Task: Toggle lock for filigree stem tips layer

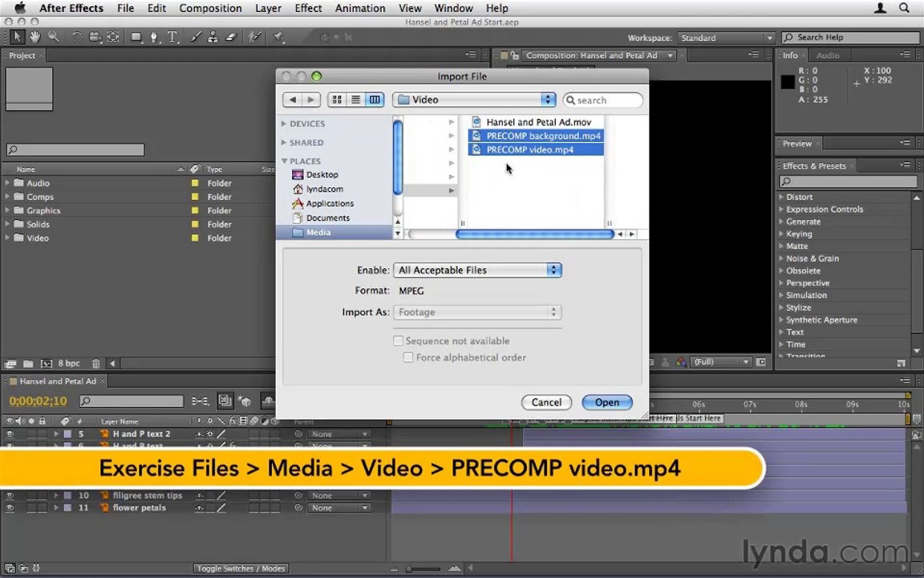Action: click(x=41, y=495)
